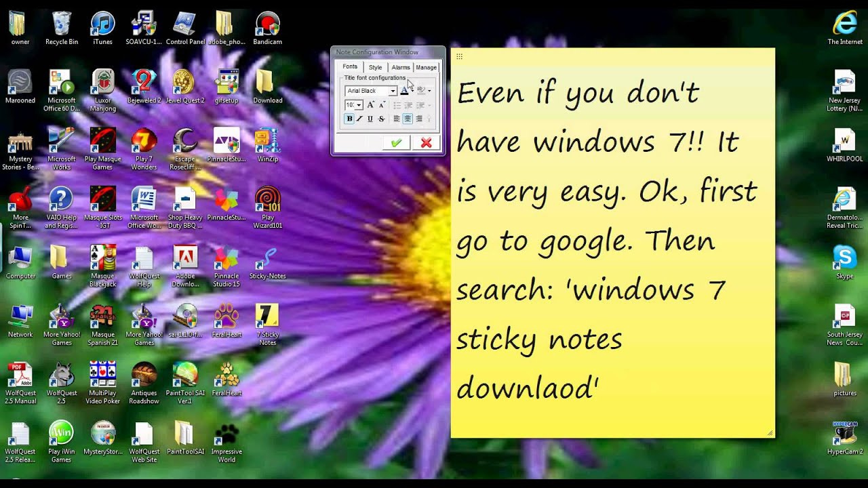Open the font color dropdown arrow
Image resolution: width=868 pixels, height=488 pixels.
point(412,91)
